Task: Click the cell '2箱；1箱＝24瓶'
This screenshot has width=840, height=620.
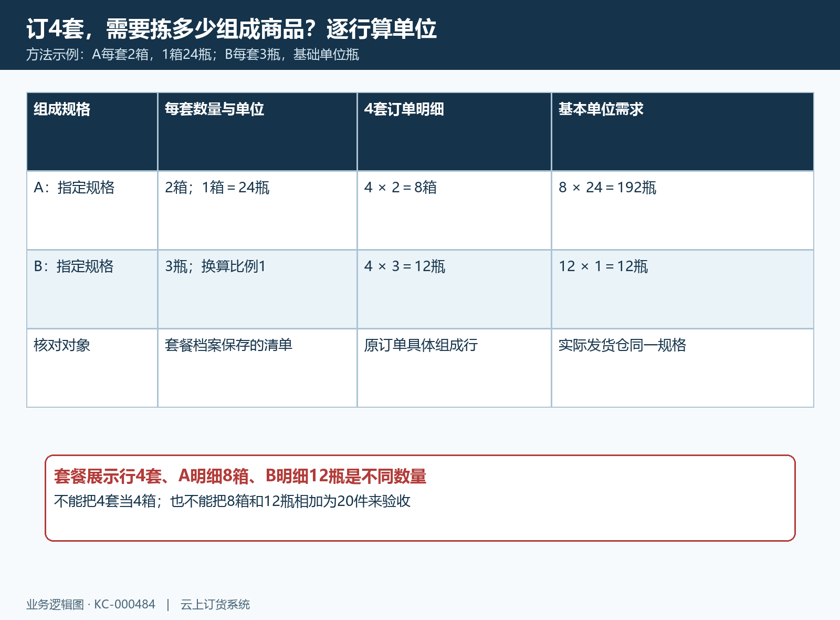Action: point(257,211)
